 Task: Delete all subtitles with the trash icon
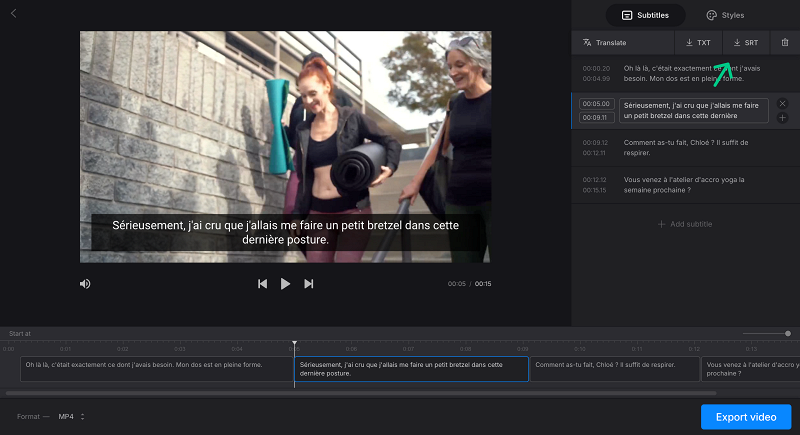coord(785,43)
